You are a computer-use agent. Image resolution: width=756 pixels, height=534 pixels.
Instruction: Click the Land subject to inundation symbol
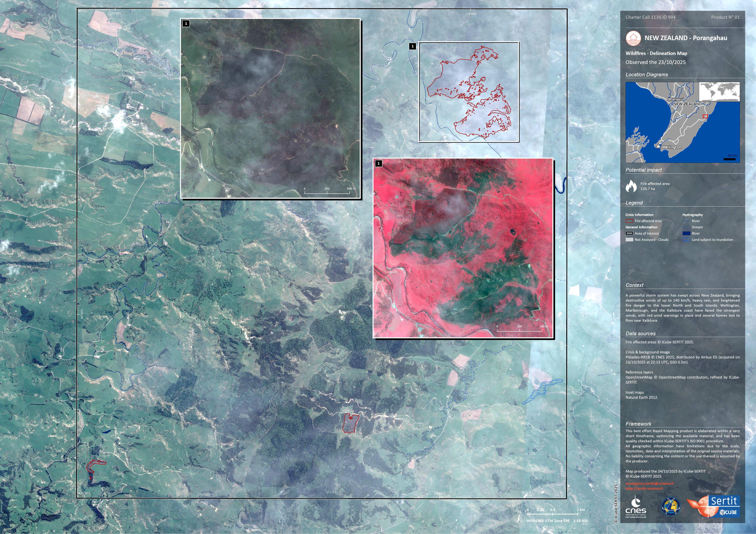[x=686, y=240]
